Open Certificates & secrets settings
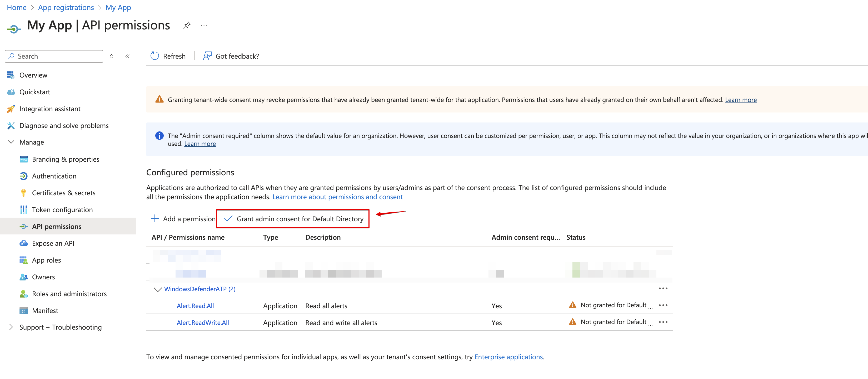This screenshot has height=379, width=868. pyautogui.click(x=63, y=193)
